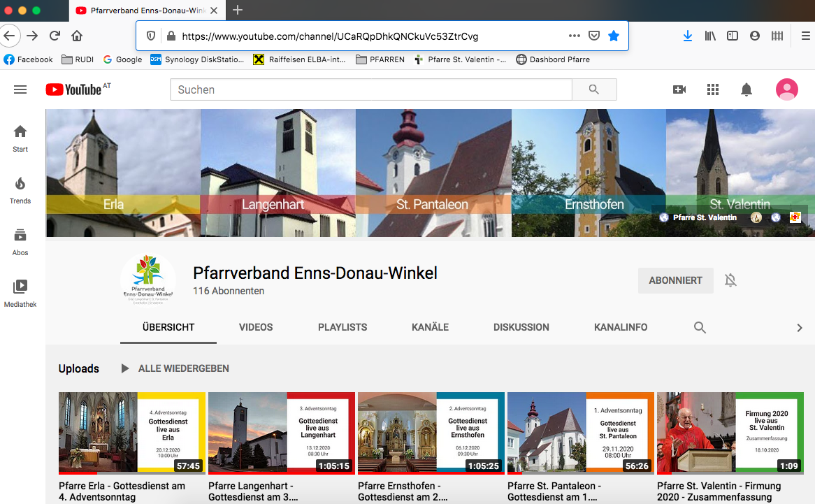Open the Pfarre Erla video title

(122, 491)
